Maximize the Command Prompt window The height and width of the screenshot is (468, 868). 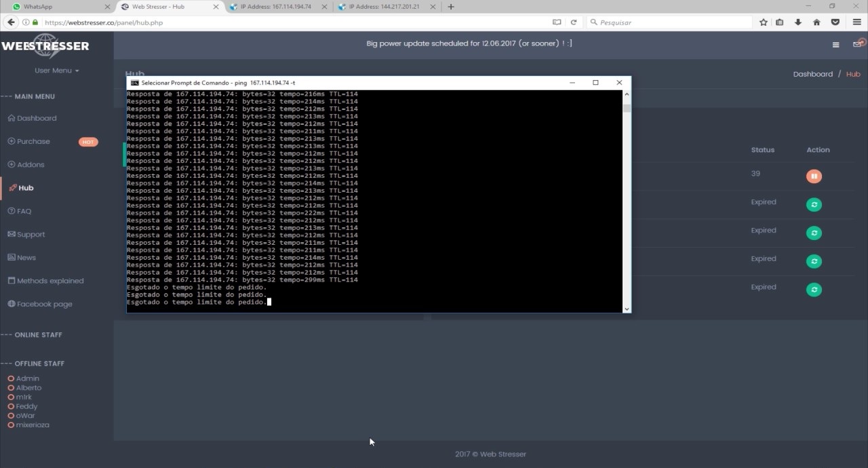click(x=595, y=83)
